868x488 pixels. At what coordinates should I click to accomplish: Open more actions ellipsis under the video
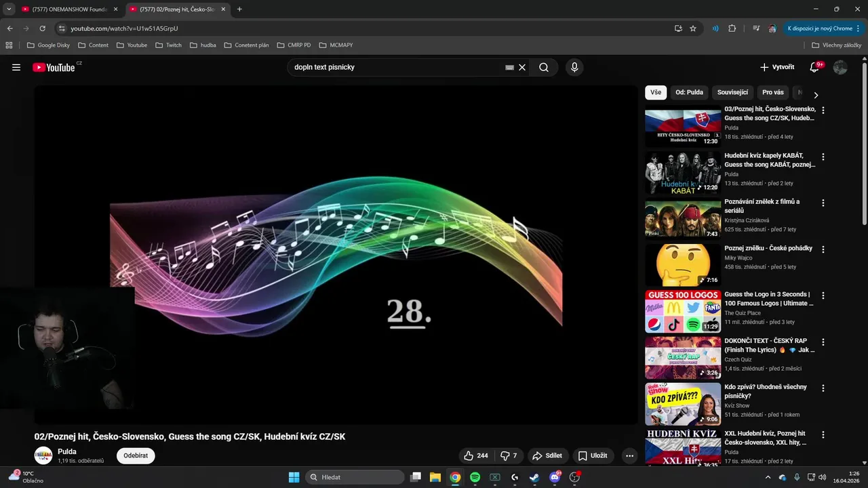click(629, 455)
